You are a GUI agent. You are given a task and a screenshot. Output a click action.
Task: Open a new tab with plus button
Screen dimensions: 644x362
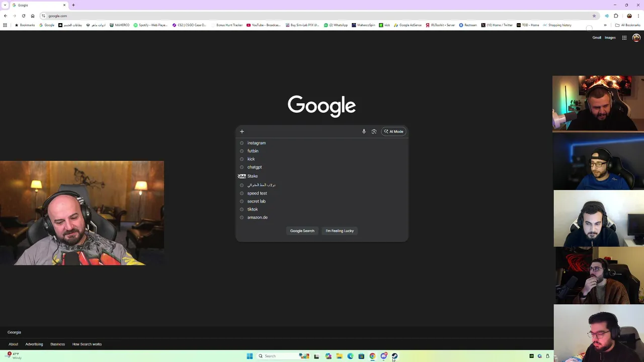tap(73, 5)
